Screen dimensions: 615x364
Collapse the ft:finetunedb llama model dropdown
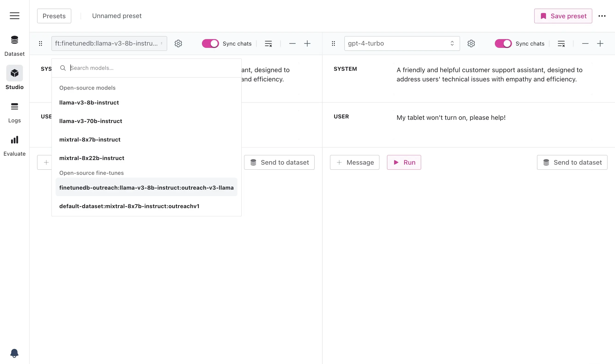(x=109, y=44)
